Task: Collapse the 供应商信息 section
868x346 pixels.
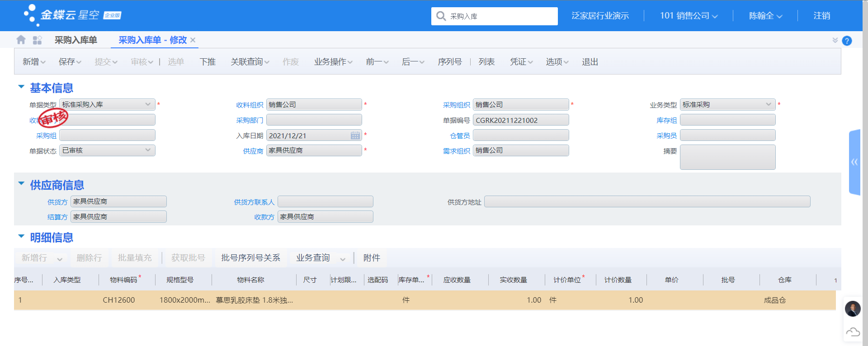Action: point(21,183)
